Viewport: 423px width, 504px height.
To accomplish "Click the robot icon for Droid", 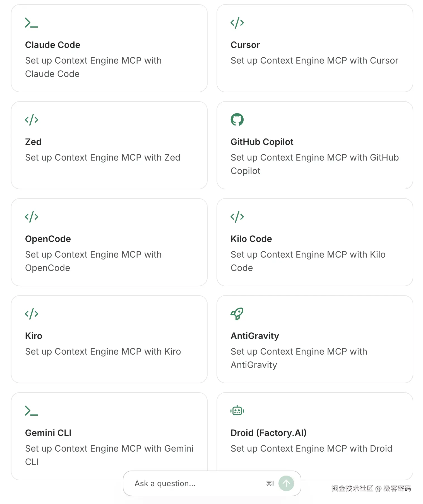I will (237, 411).
